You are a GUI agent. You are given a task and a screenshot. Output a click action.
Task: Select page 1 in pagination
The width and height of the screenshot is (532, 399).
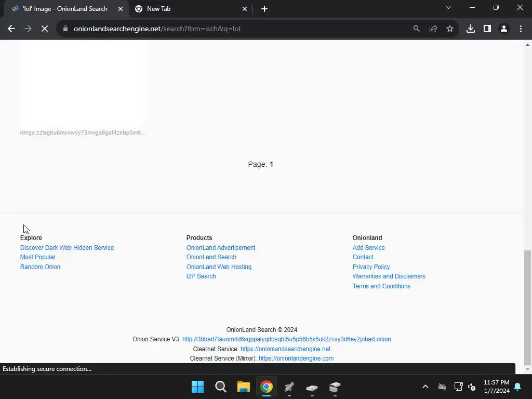coord(271,164)
